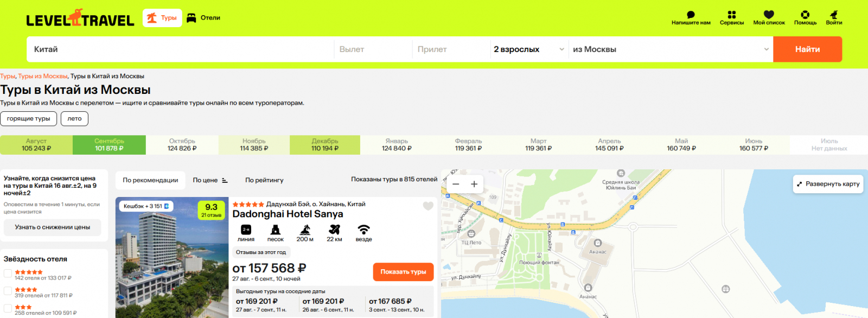The height and width of the screenshot is (318, 868).
Task: Select the лето filter chip
Action: pyautogui.click(x=74, y=118)
